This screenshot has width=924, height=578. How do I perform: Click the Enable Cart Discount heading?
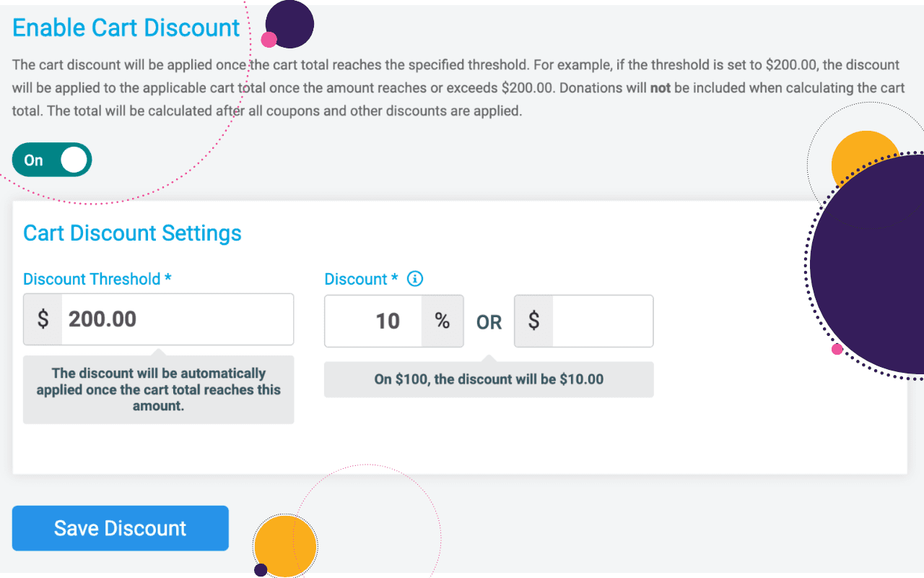point(126,27)
